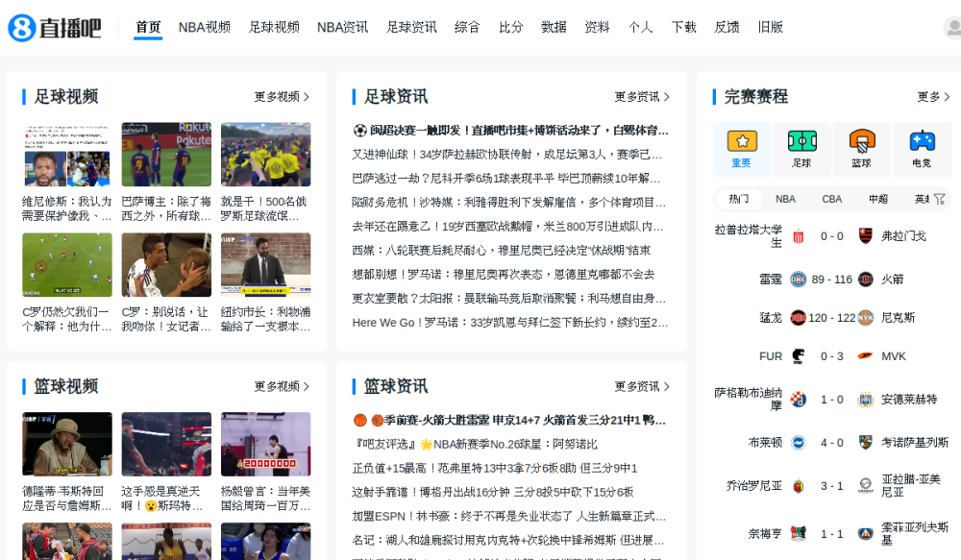Click the 萨格勒布迪纳摩 club crest
Image resolution: width=961 pixels, height=560 pixels.
point(798,400)
